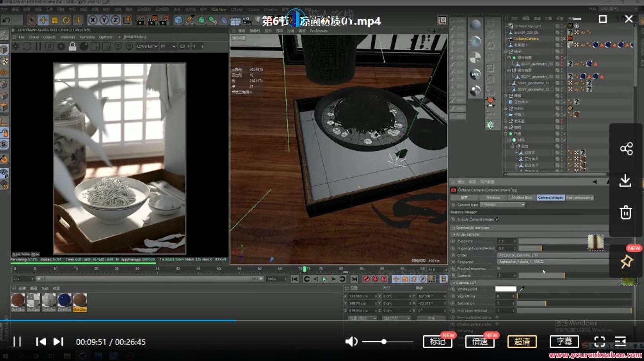
Task: Click the 字幕 subtitle button
Action: 564,342
